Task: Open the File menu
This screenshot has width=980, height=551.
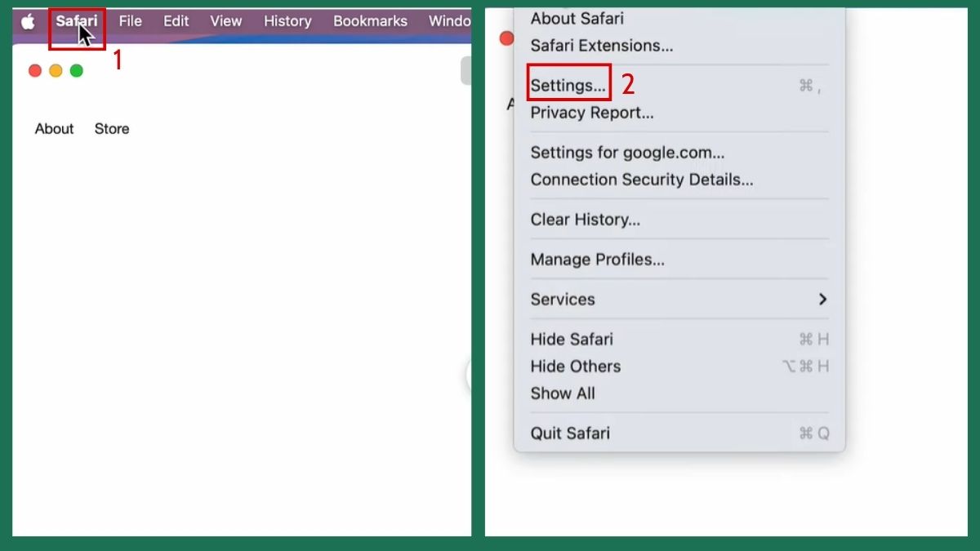Action: click(130, 21)
